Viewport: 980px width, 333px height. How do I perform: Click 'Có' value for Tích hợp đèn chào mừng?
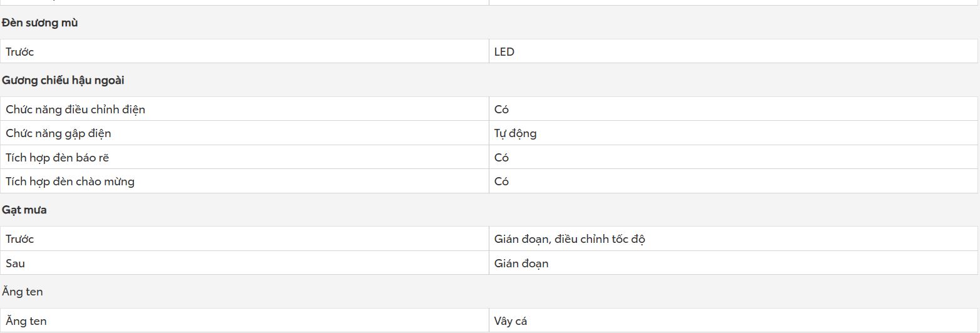point(501,182)
